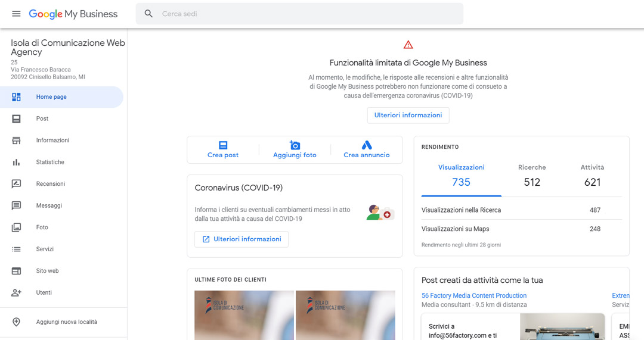Click the Crea annuncio Ads icon
The image size is (644, 340).
[x=366, y=145]
